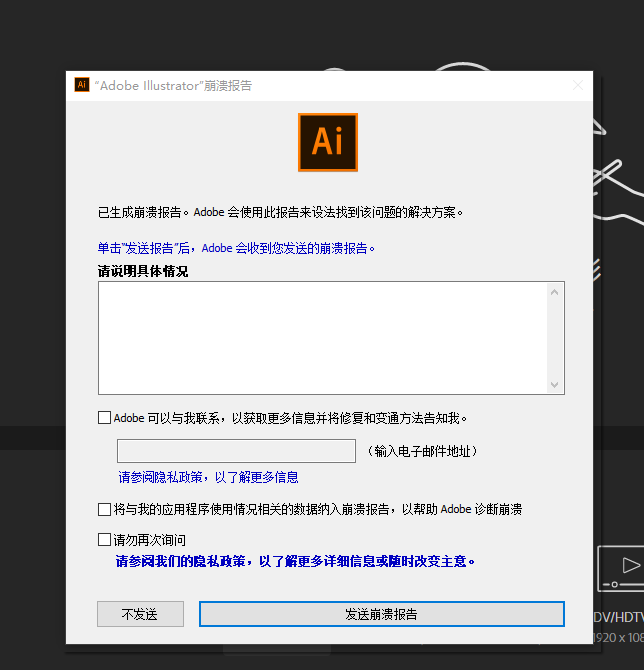Close the crash report dialog
The height and width of the screenshot is (670, 644).
pyautogui.click(x=578, y=85)
